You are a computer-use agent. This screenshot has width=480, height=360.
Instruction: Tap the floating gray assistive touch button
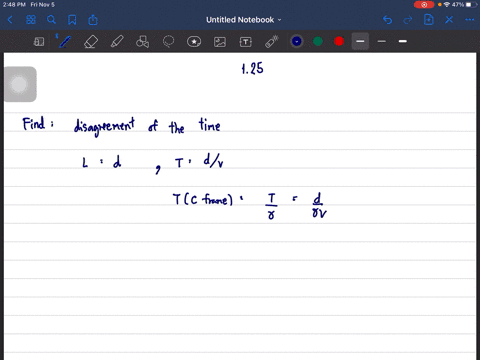click(x=20, y=84)
